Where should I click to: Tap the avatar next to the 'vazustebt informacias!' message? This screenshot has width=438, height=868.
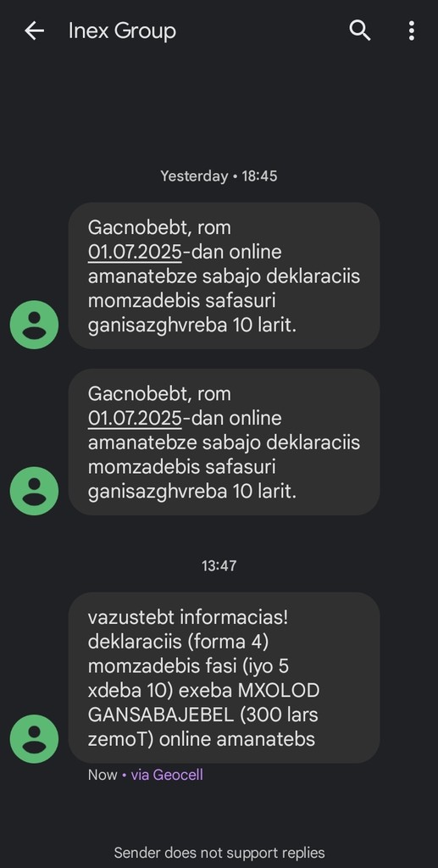34,739
